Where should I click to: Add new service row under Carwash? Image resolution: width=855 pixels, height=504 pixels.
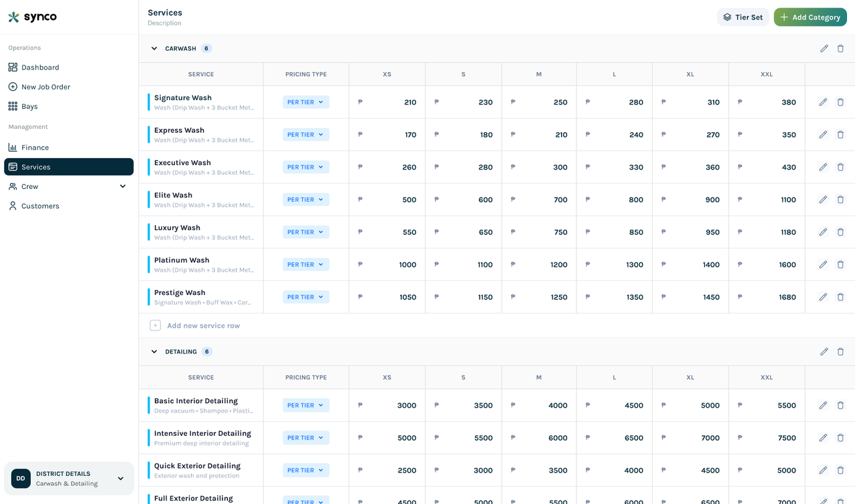pyautogui.click(x=195, y=326)
